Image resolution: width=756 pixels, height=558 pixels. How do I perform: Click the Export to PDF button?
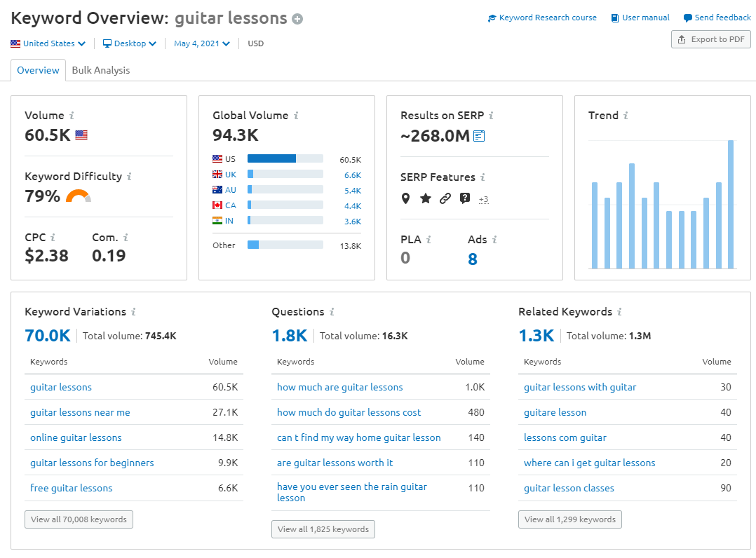[710, 39]
